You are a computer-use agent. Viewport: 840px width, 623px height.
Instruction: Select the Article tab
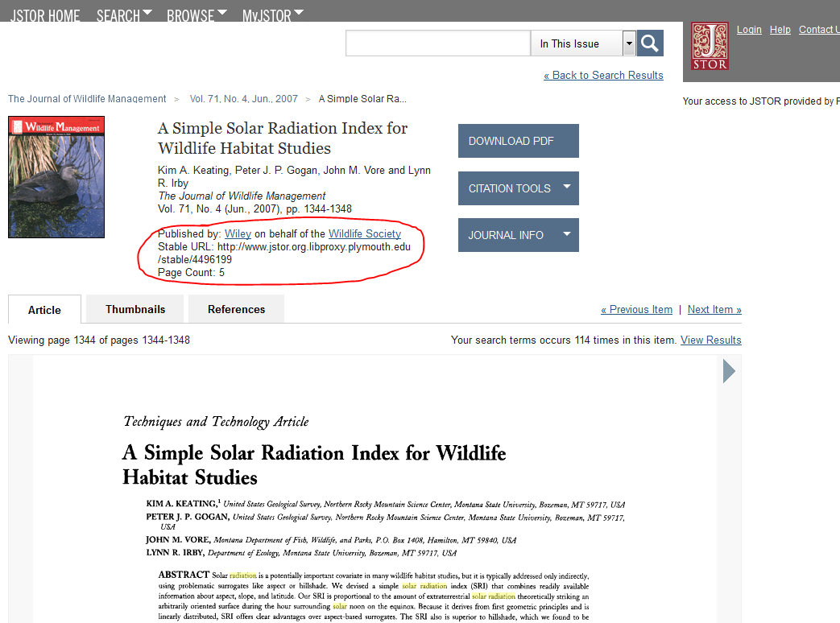tap(44, 309)
